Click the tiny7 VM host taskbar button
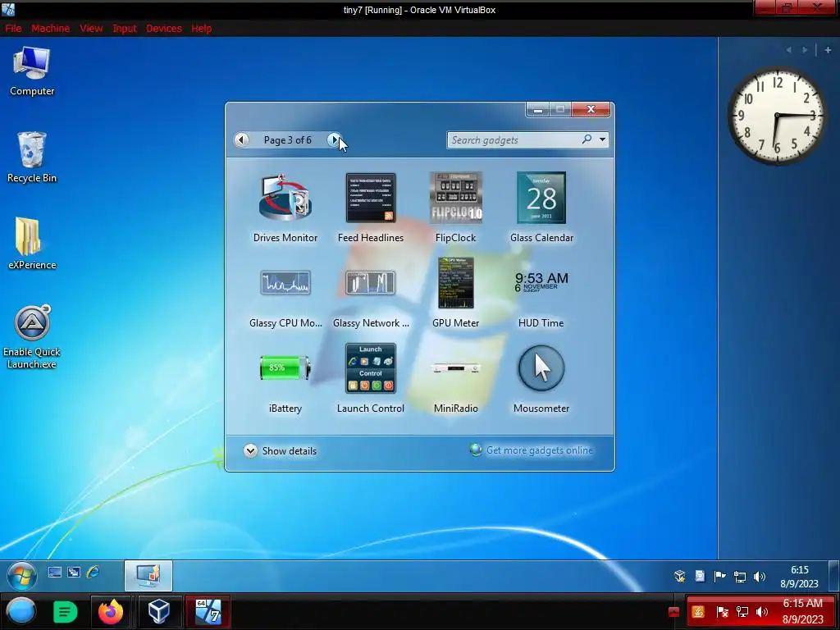Image resolution: width=840 pixels, height=630 pixels. tap(208, 611)
